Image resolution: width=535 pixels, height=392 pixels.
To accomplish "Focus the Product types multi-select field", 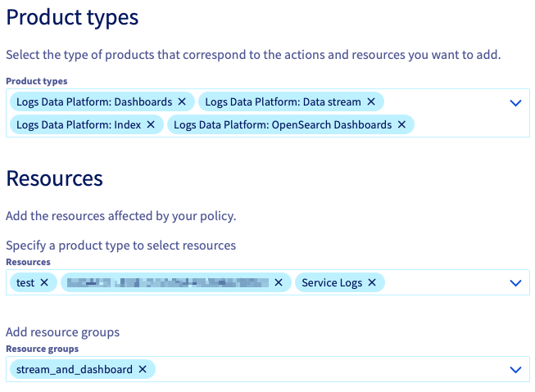I will (x=268, y=113).
